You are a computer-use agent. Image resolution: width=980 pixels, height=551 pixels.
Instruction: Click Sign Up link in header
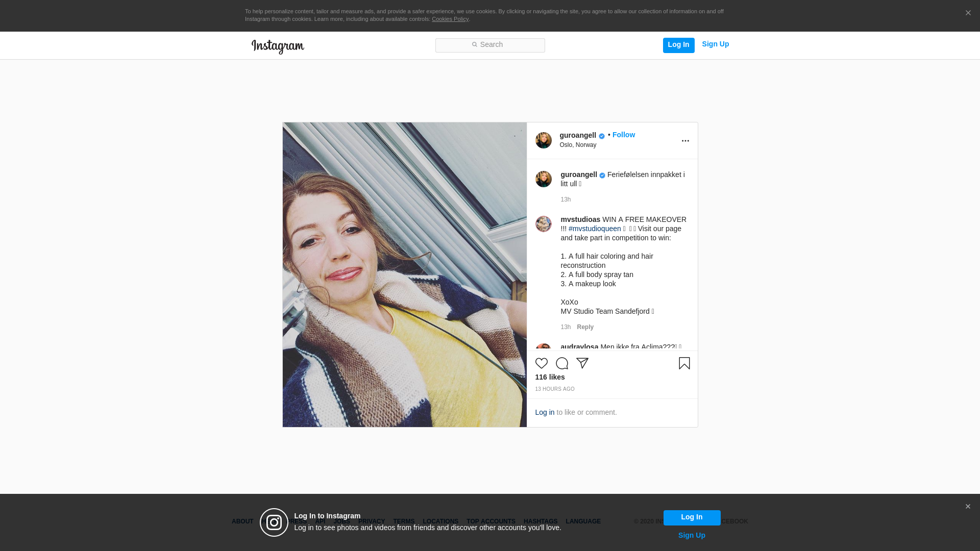coord(715,44)
